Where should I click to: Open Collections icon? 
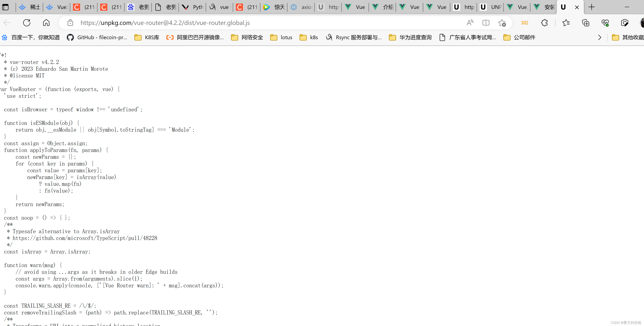click(x=585, y=23)
